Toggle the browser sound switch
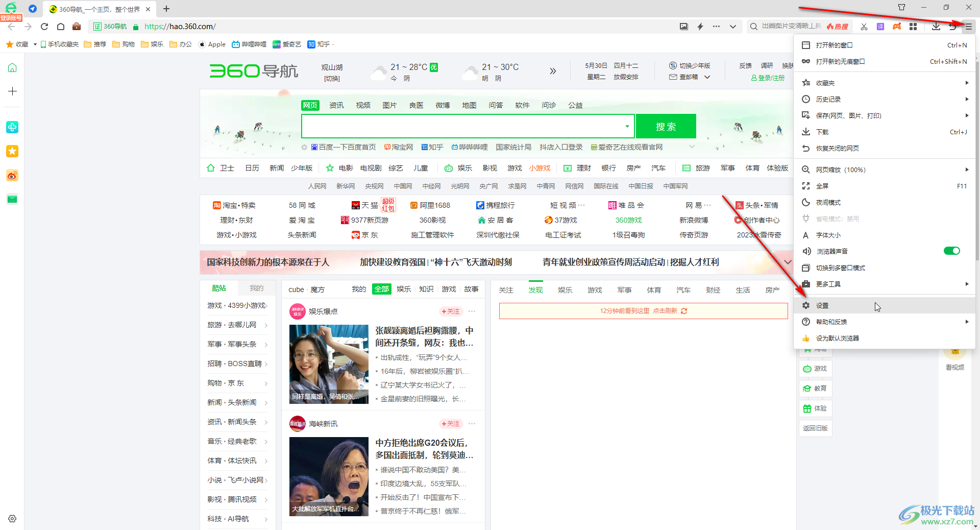Viewport: 980px width, 530px height. pyautogui.click(x=951, y=251)
